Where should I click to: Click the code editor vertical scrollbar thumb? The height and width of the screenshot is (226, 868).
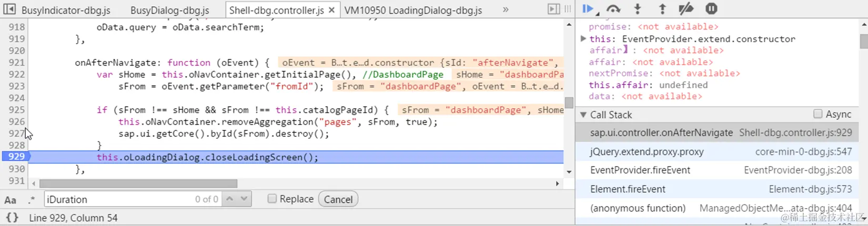pyautogui.click(x=569, y=102)
